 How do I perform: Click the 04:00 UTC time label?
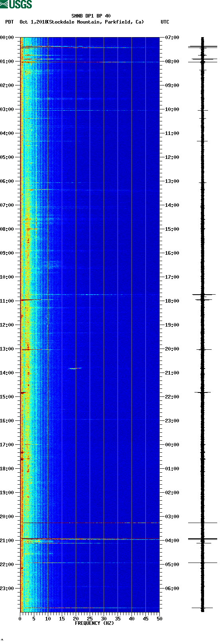pos(172,541)
